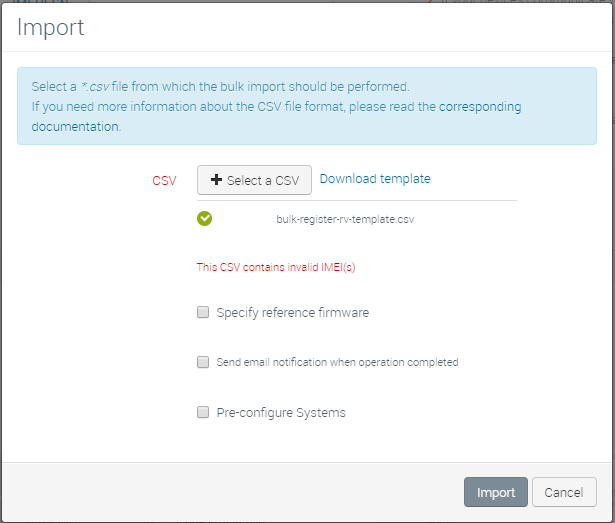This screenshot has width=615, height=523.
Task: Click the 'Specify reference firmware' label text
Action: coord(293,313)
